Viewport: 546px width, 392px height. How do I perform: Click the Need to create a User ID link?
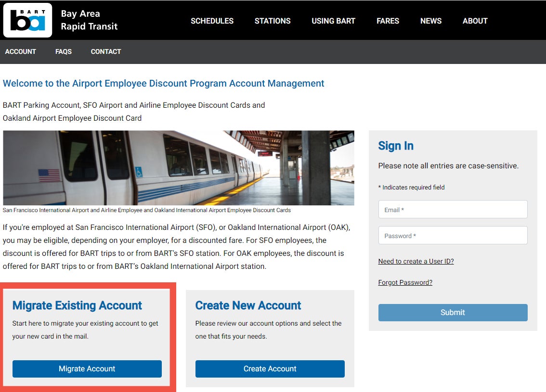pyautogui.click(x=416, y=261)
